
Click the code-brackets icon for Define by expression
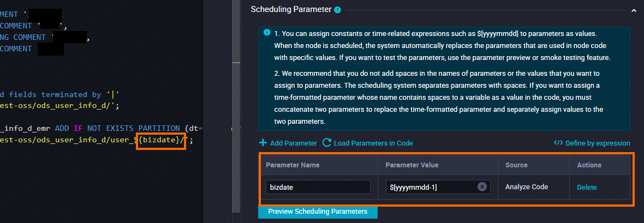point(558,143)
